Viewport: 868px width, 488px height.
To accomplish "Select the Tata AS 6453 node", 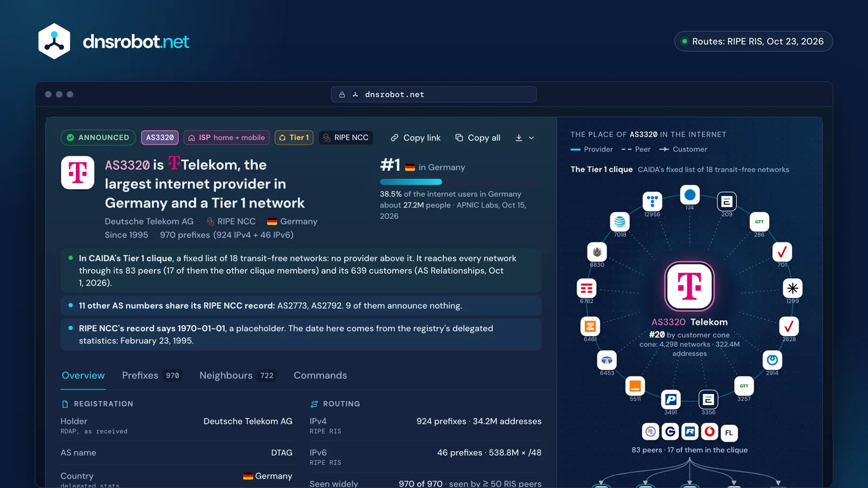I will click(x=607, y=360).
